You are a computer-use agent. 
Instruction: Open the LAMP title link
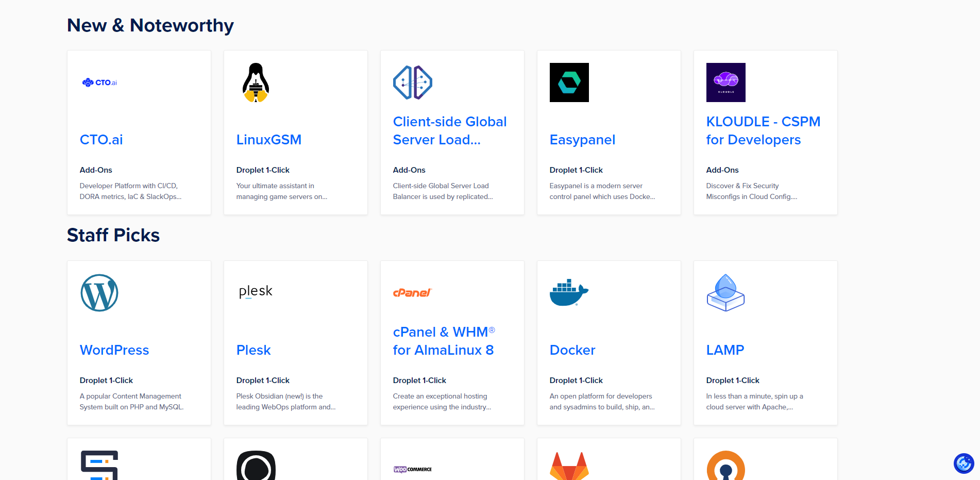point(725,350)
